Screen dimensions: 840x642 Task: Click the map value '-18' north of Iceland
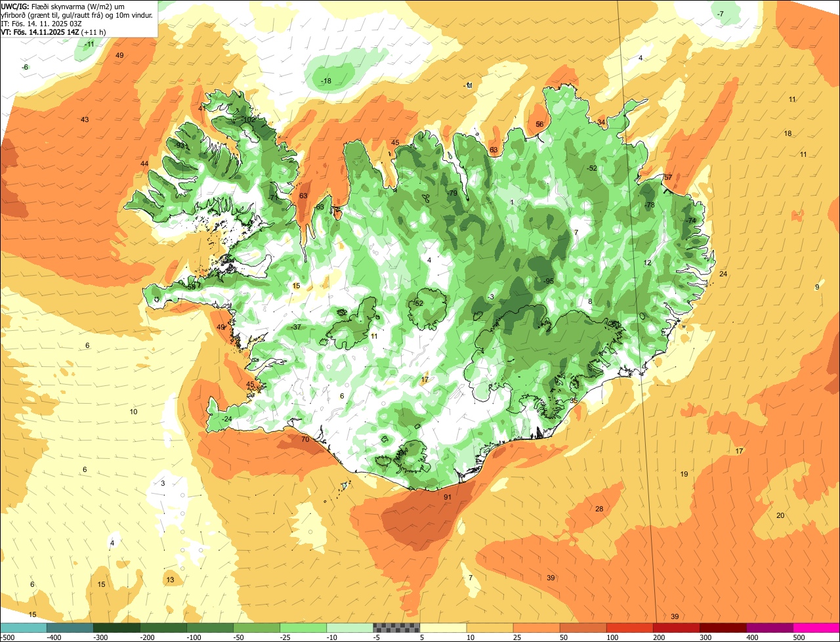325,81
